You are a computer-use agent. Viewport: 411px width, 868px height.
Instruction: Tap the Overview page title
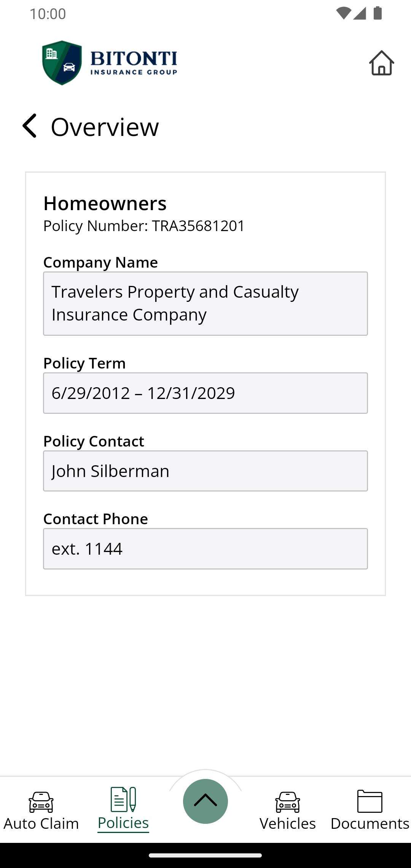[105, 127]
